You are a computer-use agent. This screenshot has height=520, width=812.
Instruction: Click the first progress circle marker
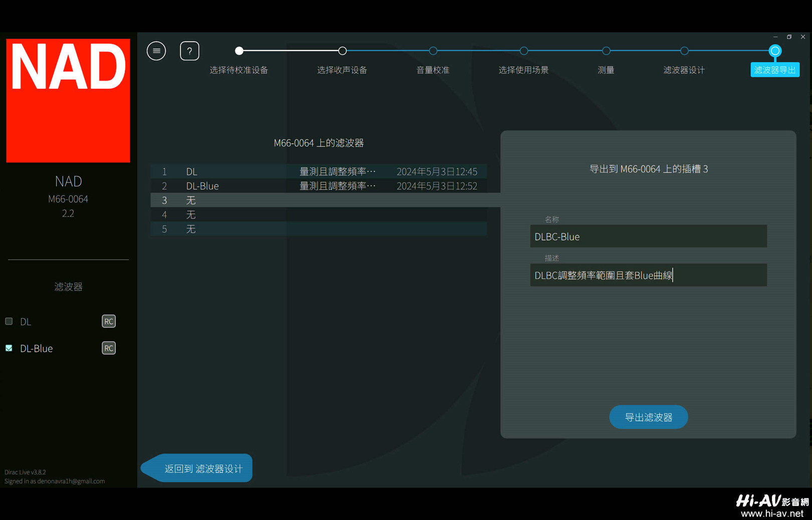pos(239,51)
